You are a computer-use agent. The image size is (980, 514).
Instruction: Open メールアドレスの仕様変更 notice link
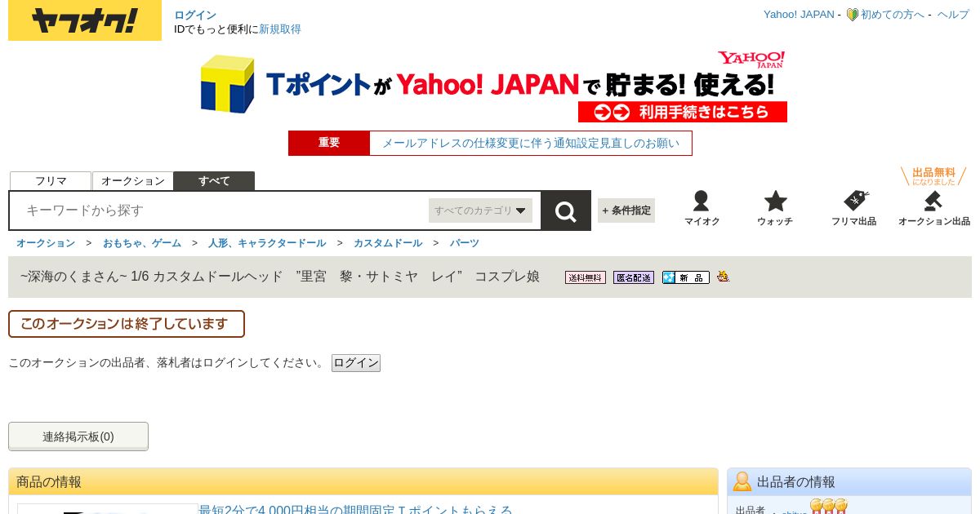(x=531, y=144)
